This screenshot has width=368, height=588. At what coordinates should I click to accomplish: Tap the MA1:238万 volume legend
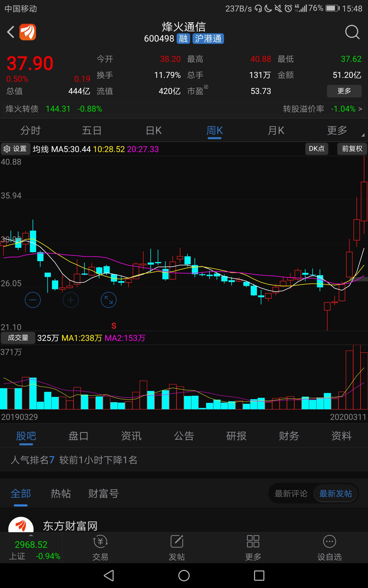pos(82,338)
